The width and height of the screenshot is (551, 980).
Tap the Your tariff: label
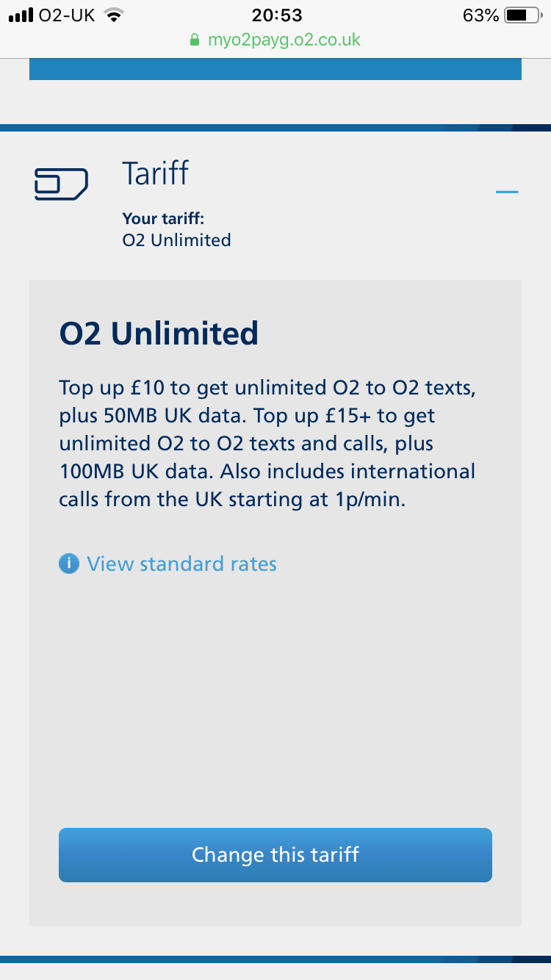163,218
